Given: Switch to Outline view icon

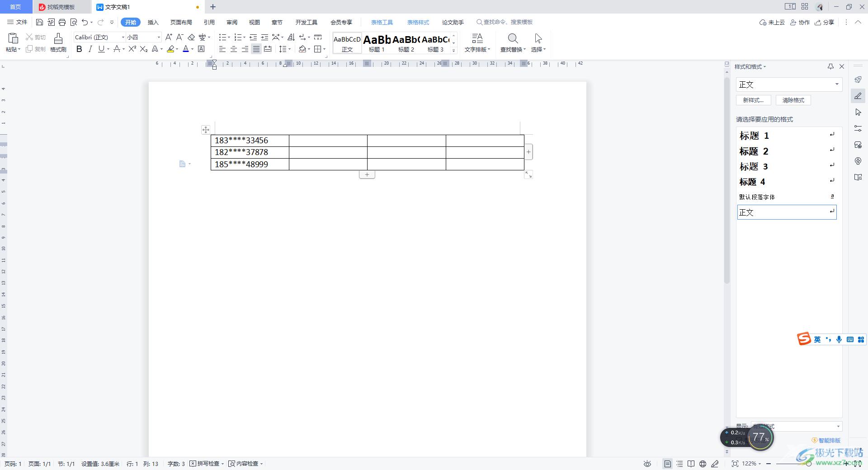Looking at the screenshot, I should pos(679,464).
